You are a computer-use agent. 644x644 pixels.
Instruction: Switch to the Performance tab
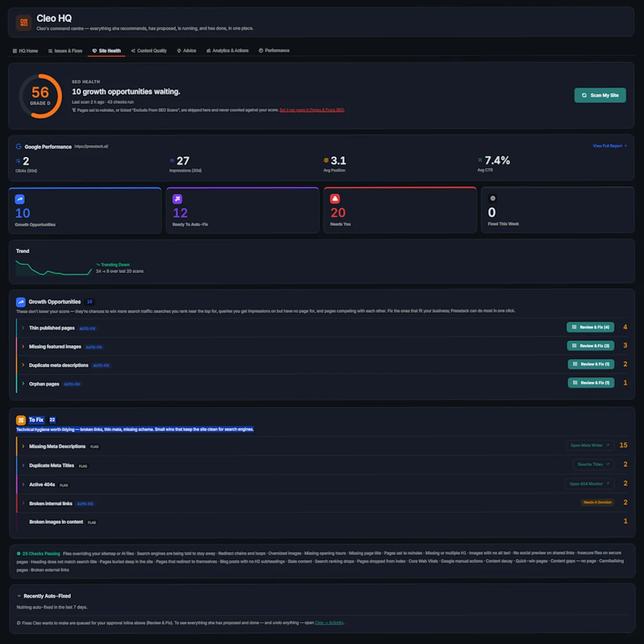point(274,51)
